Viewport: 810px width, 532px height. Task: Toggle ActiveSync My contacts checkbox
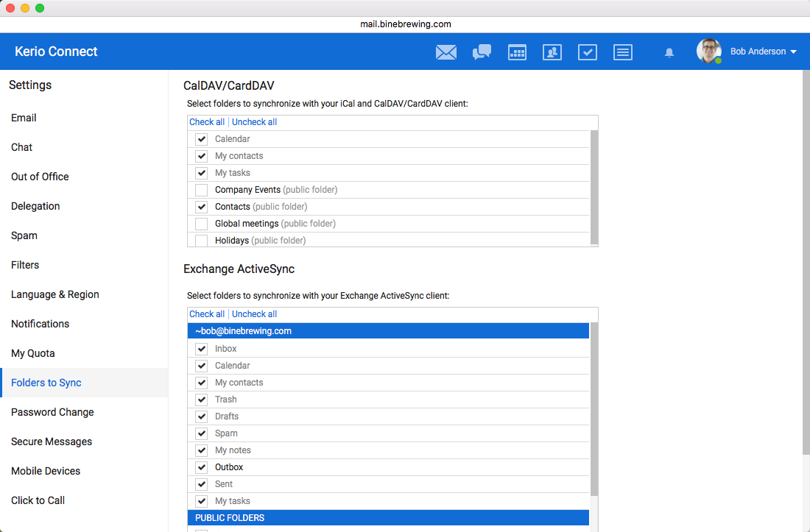point(202,383)
